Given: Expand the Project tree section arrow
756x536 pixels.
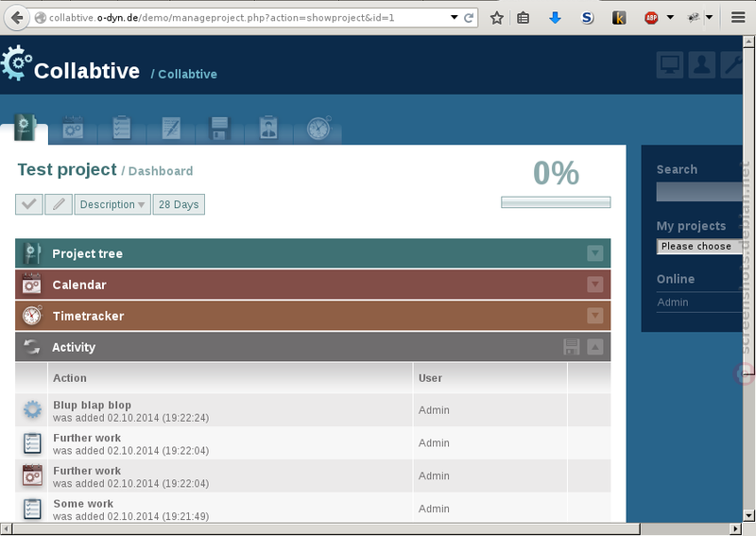Looking at the screenshot, I should pos(595,253).
